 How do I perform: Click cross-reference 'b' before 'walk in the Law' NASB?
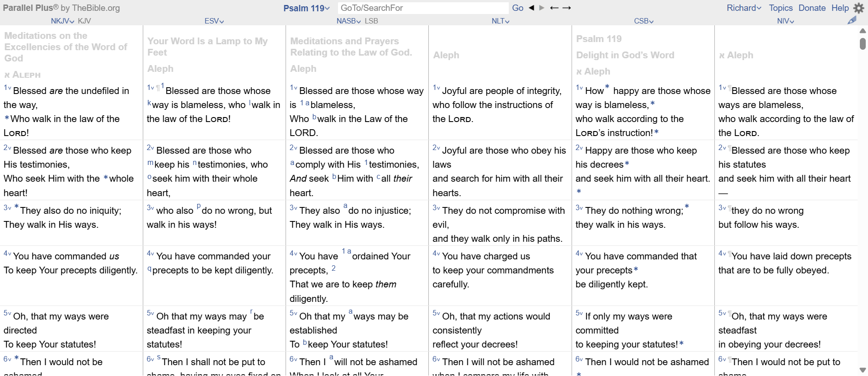[x=314, y=117]
